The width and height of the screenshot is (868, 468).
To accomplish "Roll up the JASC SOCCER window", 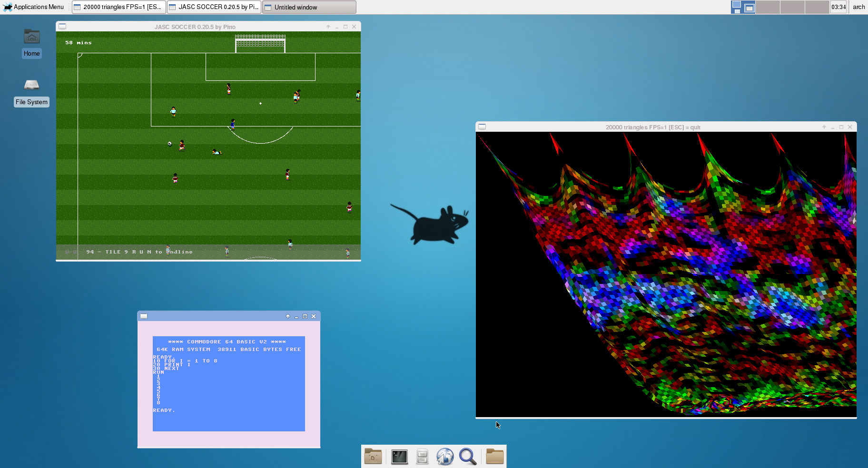I will coord(328,27).
